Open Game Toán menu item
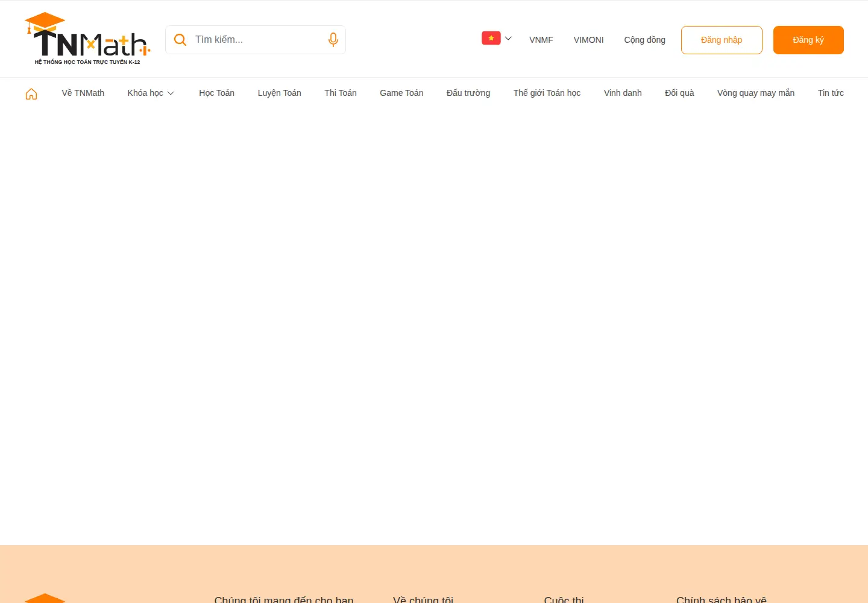Screen dimensions: 868x603 coord(401,93)
